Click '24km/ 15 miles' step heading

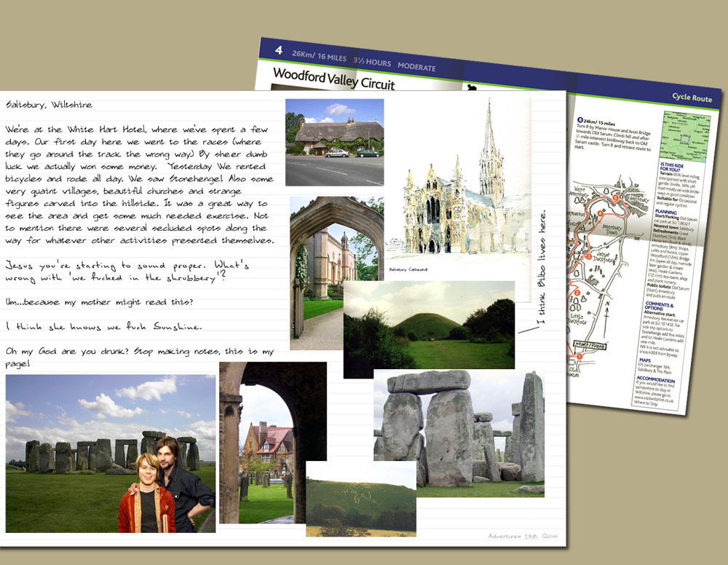pos(599,122)
